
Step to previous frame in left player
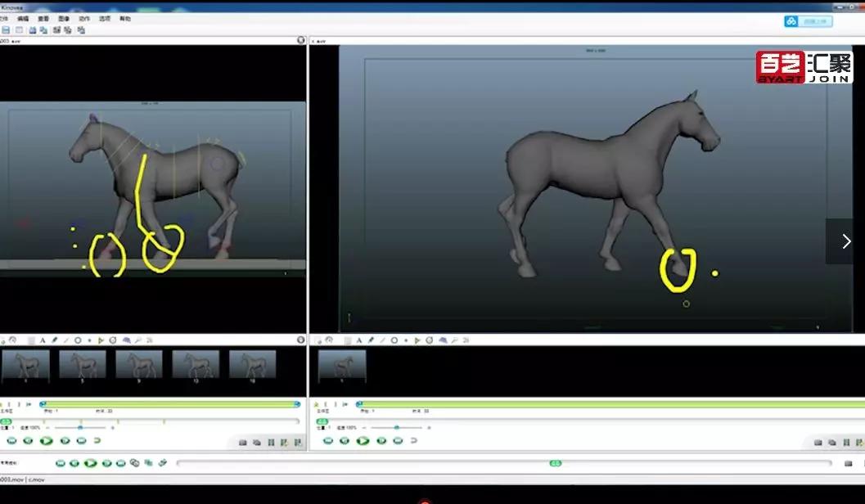[x=28, y=440]
